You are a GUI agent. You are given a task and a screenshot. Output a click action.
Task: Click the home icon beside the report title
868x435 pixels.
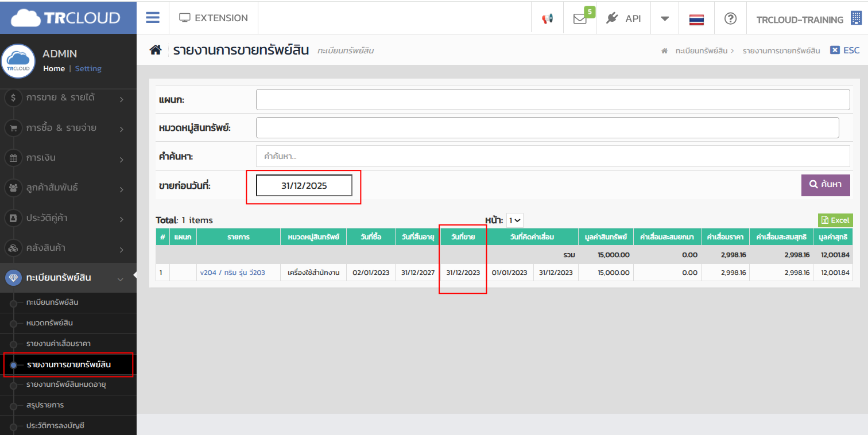[156, 50]
